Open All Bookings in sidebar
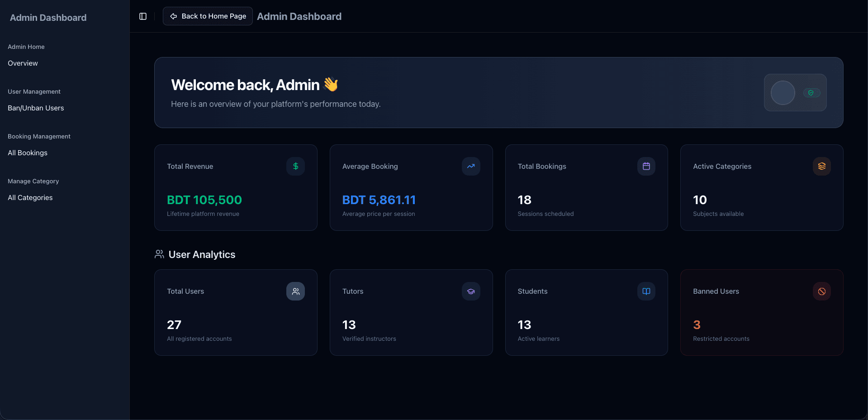 [28, 153]
